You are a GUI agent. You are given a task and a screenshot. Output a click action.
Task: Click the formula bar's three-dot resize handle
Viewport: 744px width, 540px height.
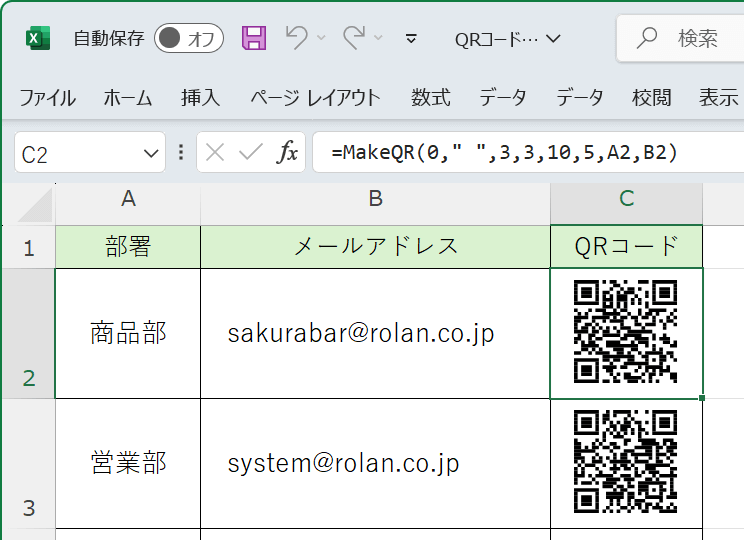pyautogui.click(x=181, y=152)
